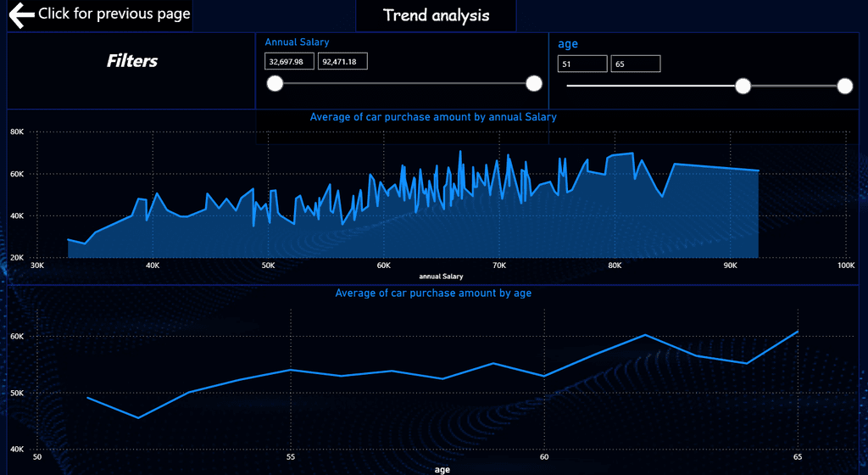This screenshot has height=475, width=868.
Task: Click the 'Average of car purchase amount by age' title
Action: tap(433, 293)
